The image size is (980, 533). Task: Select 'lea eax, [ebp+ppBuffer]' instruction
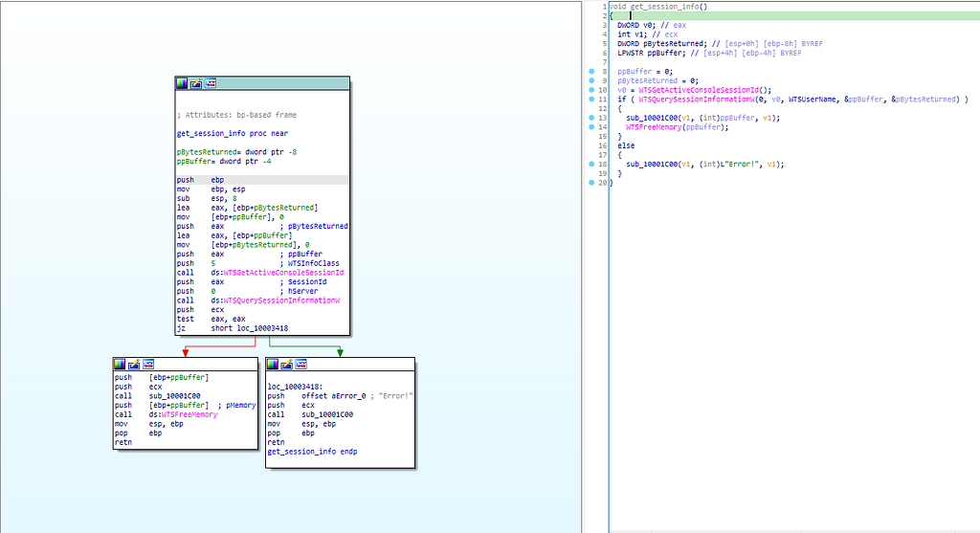tap(234, 235)
